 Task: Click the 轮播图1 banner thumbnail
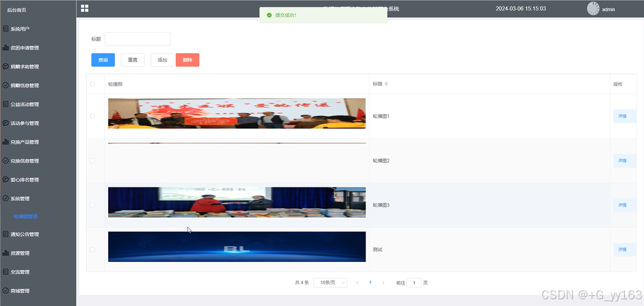coord(237,113)
